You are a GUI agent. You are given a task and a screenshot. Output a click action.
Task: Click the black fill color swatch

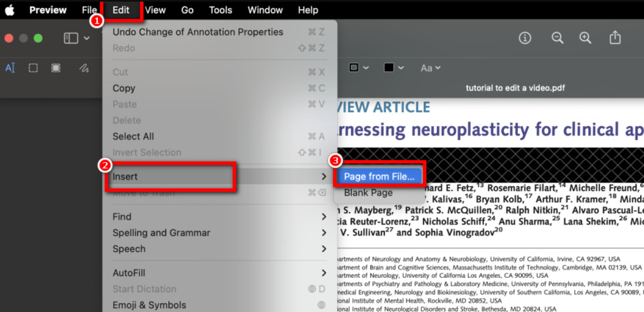[389, 67]
